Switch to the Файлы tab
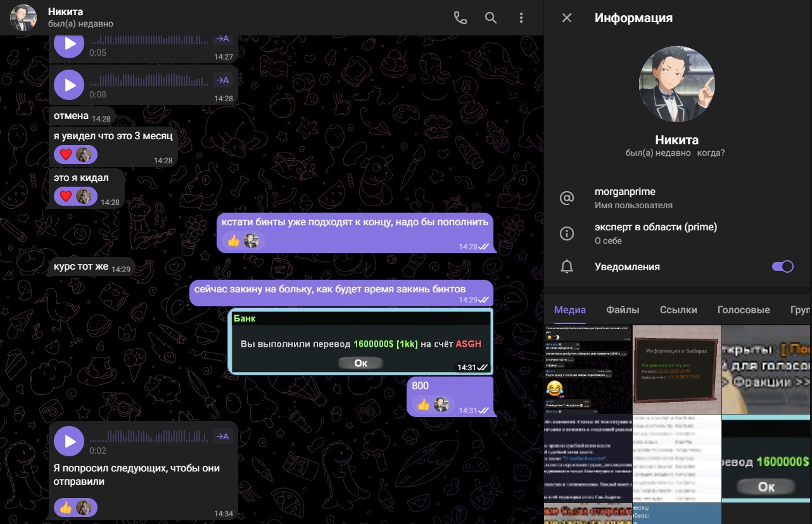The height and width of the screenshot is (524, 812). click(623, 310)
